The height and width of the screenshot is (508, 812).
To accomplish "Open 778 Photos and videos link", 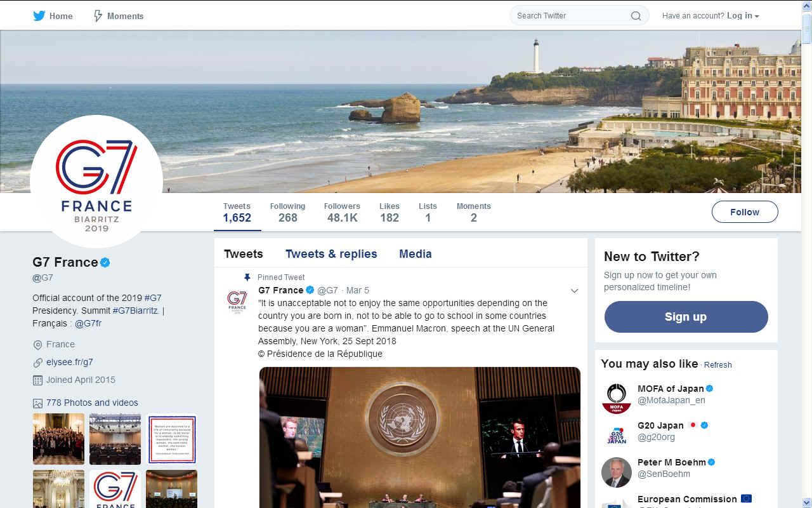I will (x=92, y=403).
